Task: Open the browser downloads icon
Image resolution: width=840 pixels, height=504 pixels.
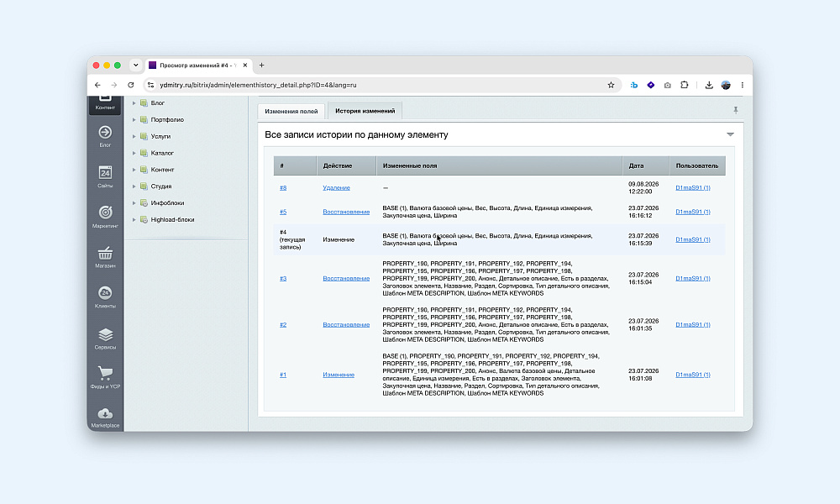Action: pyautogui.click(x=709, y=85)
